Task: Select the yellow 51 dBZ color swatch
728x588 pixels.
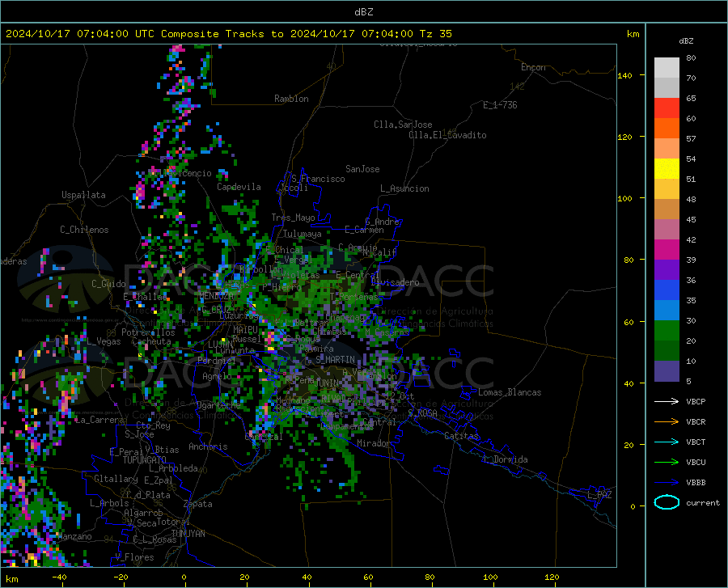Action: pyautogui.click(x=667, y=169)
